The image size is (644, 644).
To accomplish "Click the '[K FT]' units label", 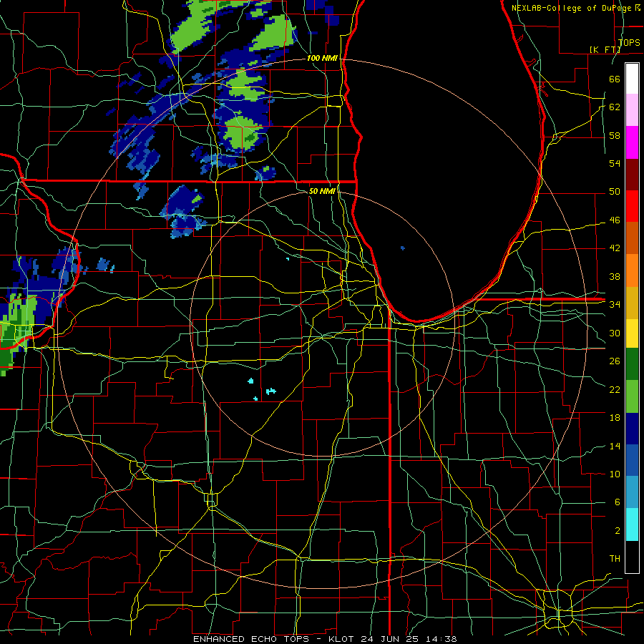I will (605, 49).
